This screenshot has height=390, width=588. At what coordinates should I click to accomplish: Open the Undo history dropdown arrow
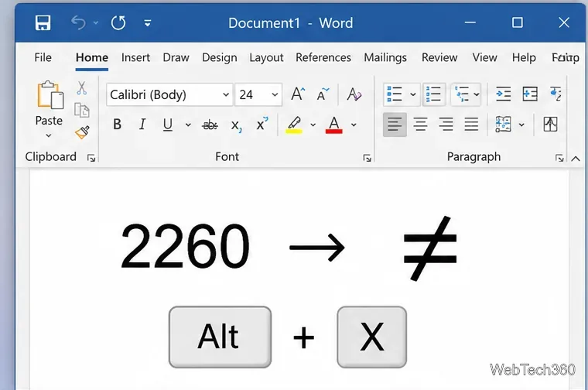96,23
